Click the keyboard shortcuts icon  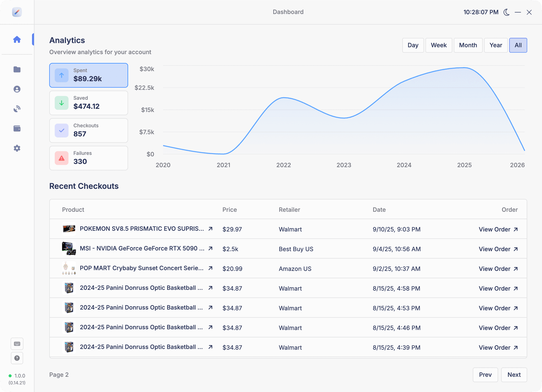(x=17, y=344)
